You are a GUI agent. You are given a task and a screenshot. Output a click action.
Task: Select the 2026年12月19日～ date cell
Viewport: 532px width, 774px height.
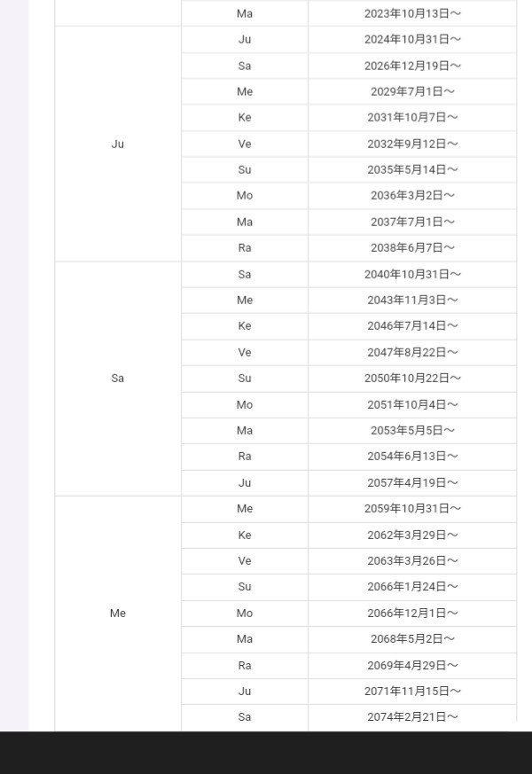412,66
